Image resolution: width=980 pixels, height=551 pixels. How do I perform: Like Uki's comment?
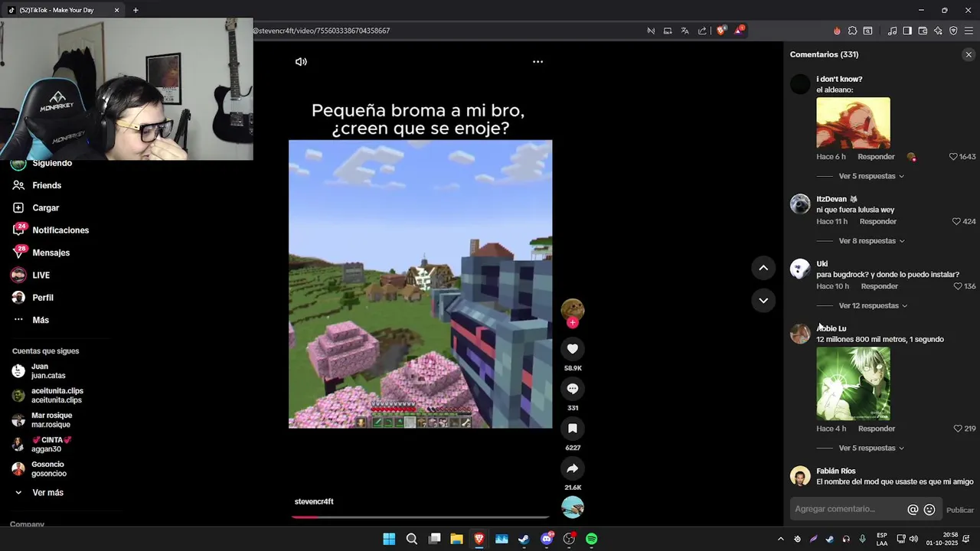click(957, 286)
